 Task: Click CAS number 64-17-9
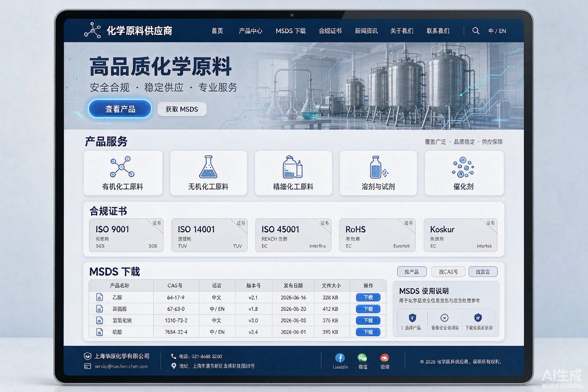tap(176, 297)
